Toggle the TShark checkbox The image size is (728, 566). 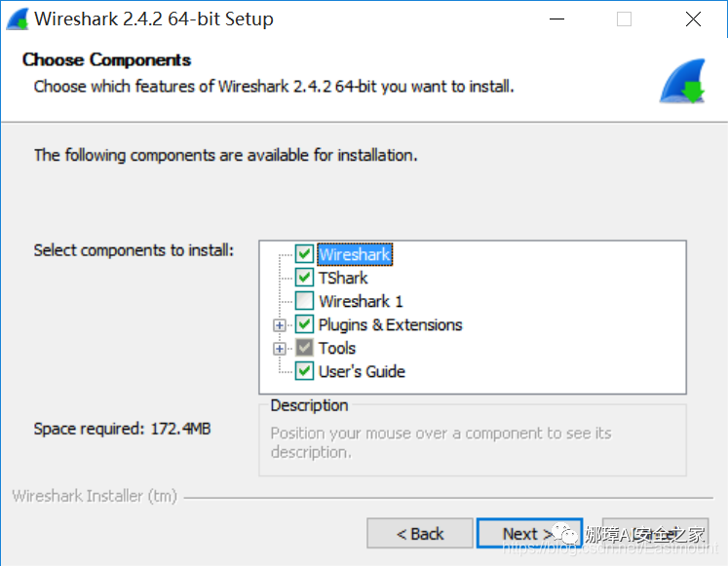[x=304, y=278]
